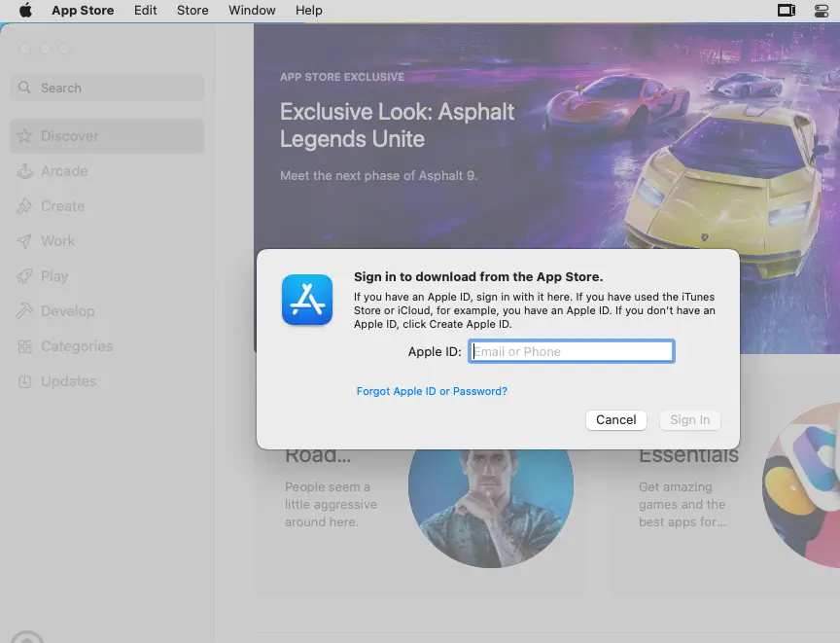Open the Help menu

point(308,10)
